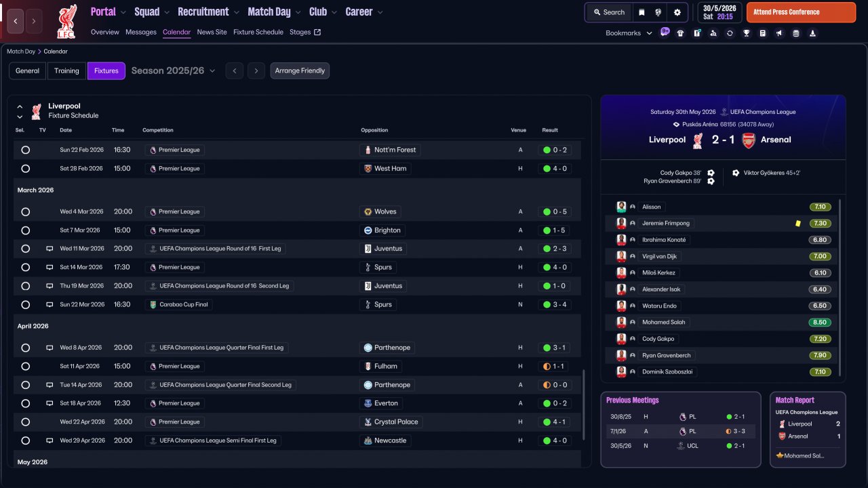Click the Liverpool crest beside Fixture Schedule
The image size is (868, 488).
[37, 111]
